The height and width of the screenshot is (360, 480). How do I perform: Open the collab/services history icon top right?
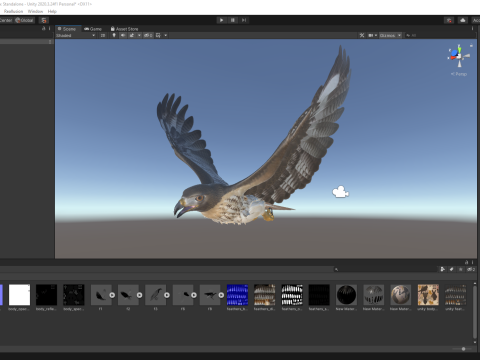[449, 20]
